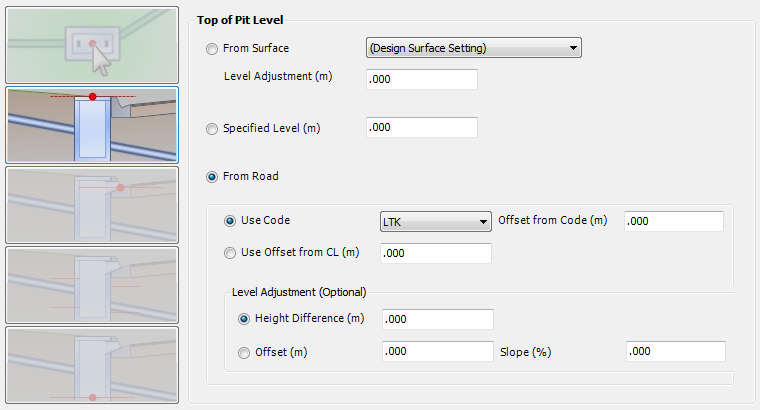Viewport: 760px width, 410px height.
Task: Select the plan view pit location thumbnail
Action: pos(92,45)
